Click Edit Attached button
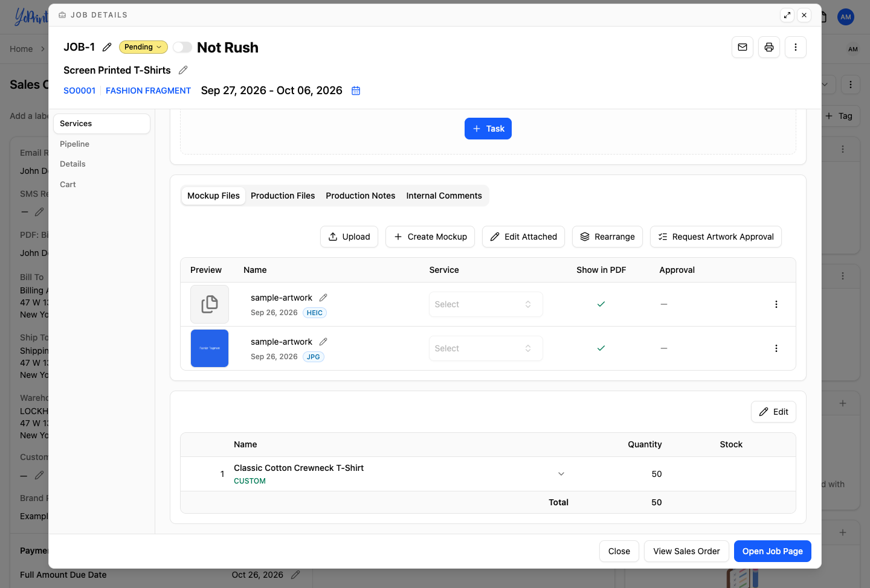This screenshot has height=588, width=870. pos(523,237)
